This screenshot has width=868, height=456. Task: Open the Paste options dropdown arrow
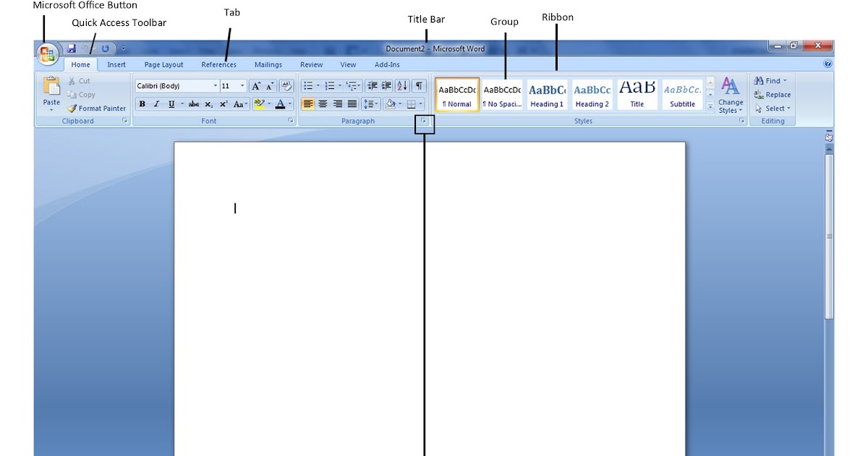click(51, 111)
